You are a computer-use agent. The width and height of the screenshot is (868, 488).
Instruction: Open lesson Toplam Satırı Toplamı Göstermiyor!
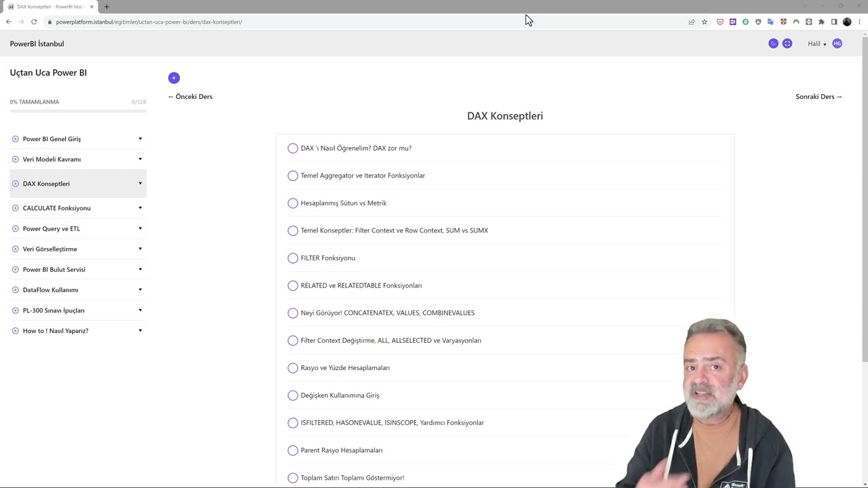click(x=352, y=478)
